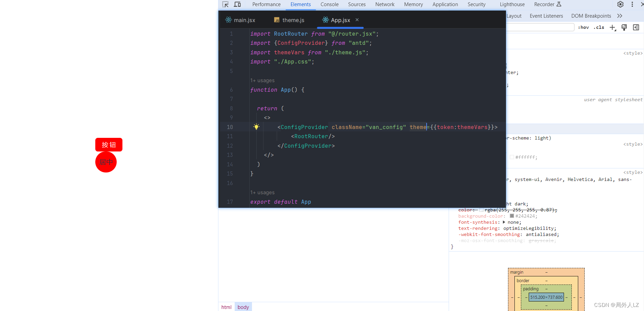Toggle the computed styles sidebar icon
Viewport: 644px width, 311px height.
(636, 28)
